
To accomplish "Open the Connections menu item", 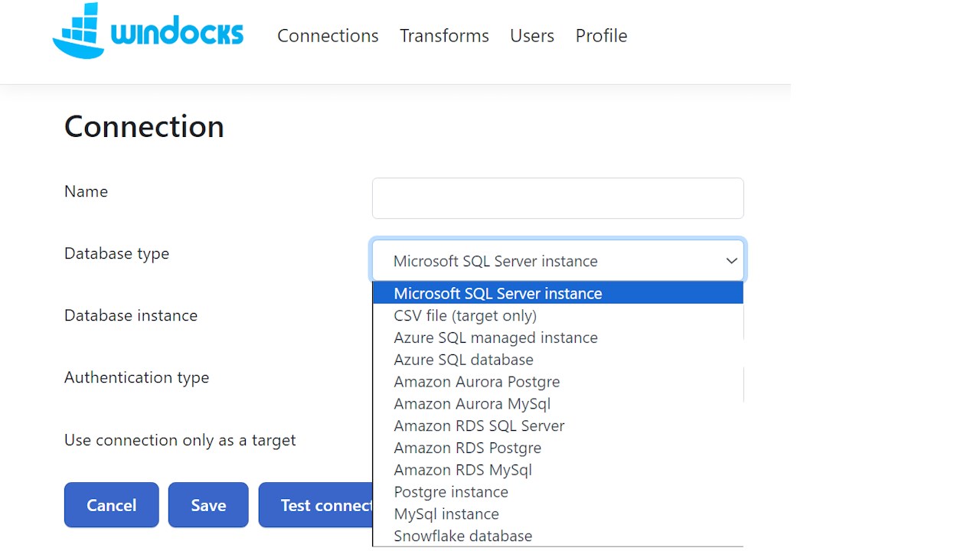I will click(328, 36).
